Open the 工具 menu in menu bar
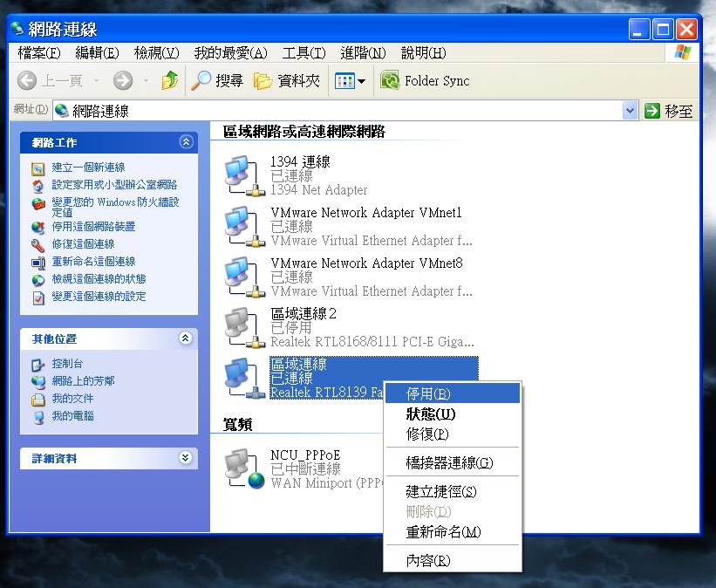 (x=303, y=53)
